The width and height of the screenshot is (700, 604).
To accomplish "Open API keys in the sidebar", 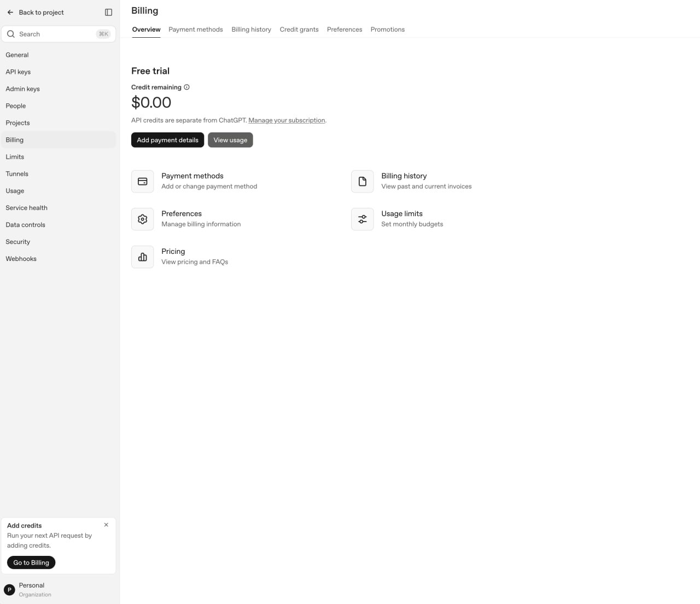I will click(59, 72).
